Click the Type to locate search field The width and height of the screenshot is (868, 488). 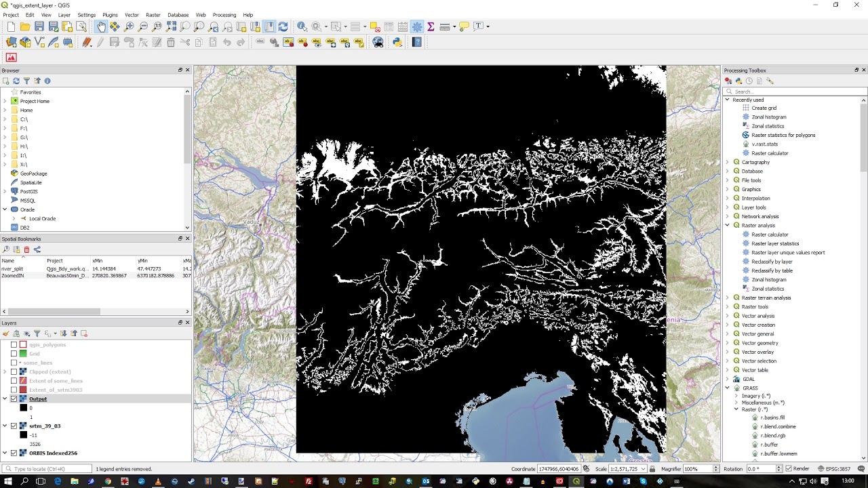[47, 469]
